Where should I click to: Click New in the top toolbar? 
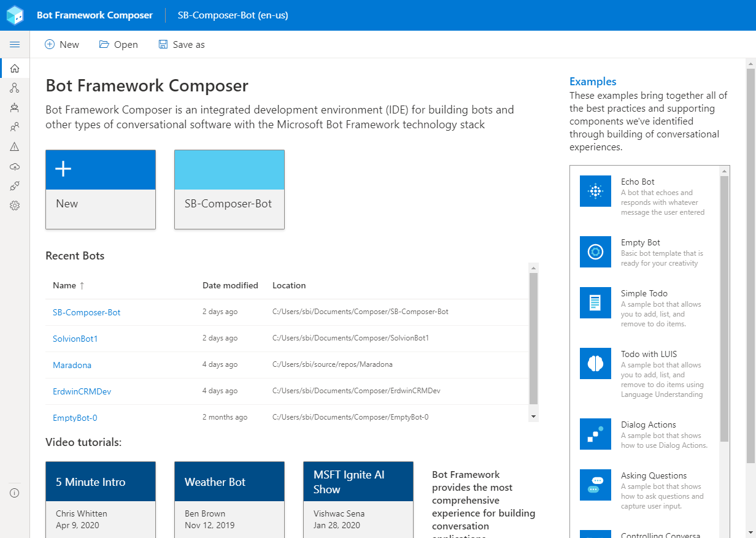(x=62, y=45)
